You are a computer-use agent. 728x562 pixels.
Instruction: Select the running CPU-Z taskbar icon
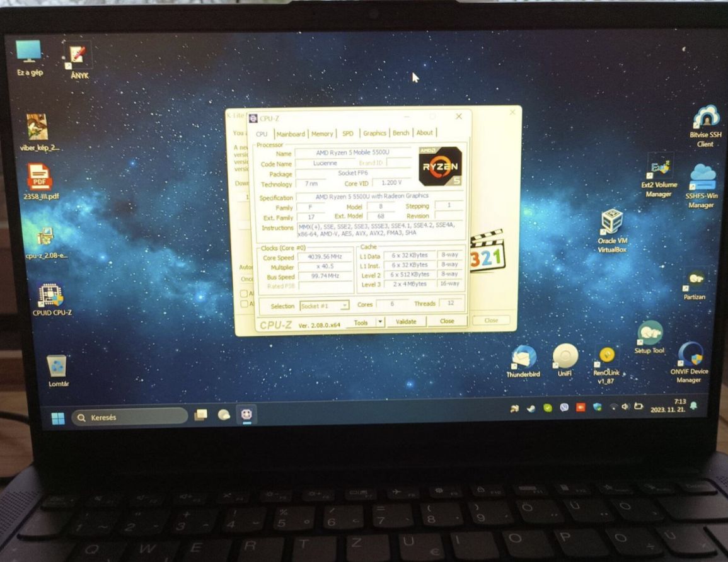[x=246, y=414]
